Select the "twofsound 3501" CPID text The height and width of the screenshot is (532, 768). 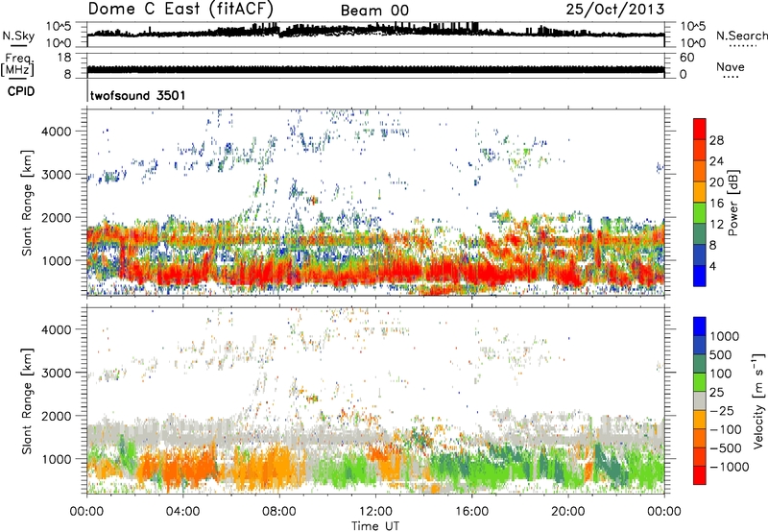[x=137, y=95]
